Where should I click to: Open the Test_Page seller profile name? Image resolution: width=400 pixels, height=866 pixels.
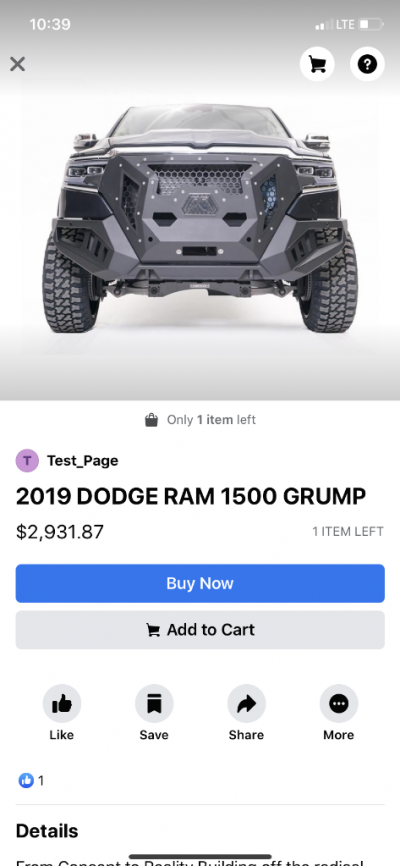tap(83, 461)
